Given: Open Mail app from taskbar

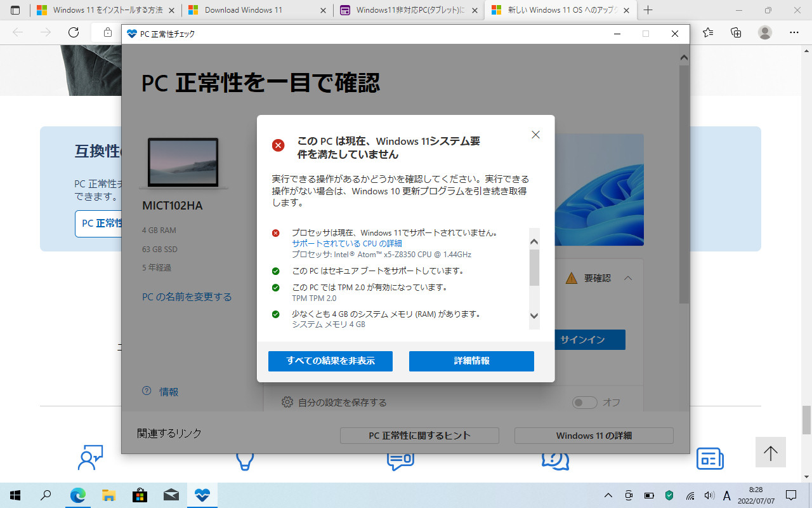Looking at the screenshot, I should click(x=171, y=495).
